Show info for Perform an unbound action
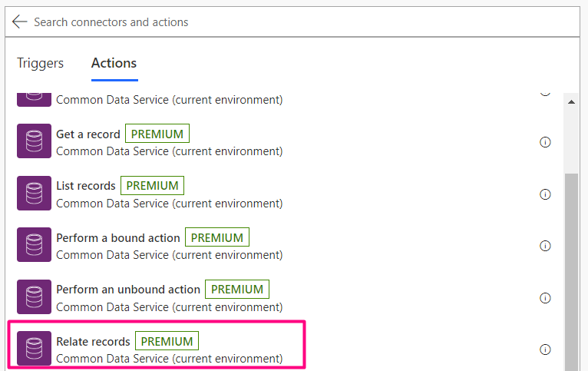The width and height of the screenshot is (588, 371). pos(545,298)
